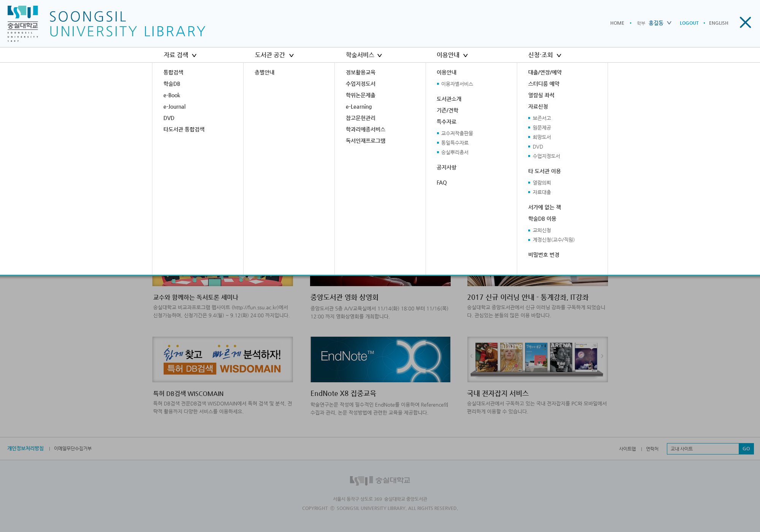The width and height of the screenshot is (760, 532).
Task: Open 독서인재프로그램 menu item
Action: [x=365, y=141]
